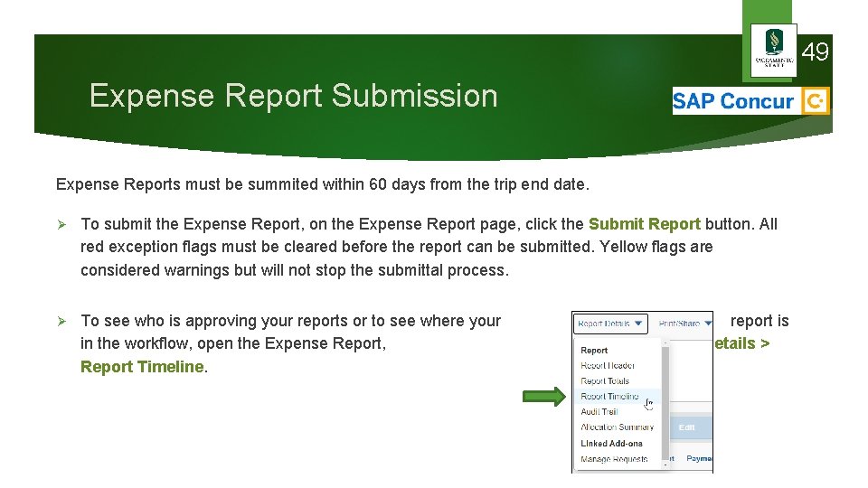The width and height of the screenshot is (868, 488).
Task: Select Report Totals menu entry
Action: pos(605,380)
